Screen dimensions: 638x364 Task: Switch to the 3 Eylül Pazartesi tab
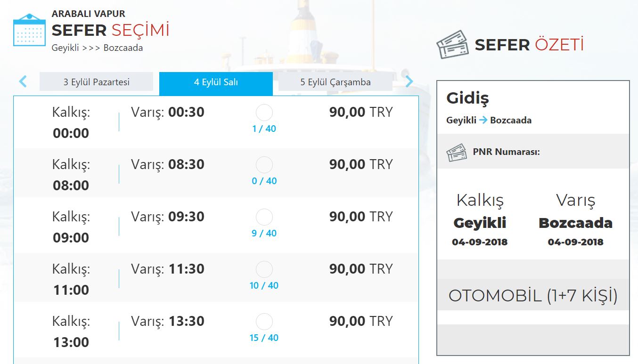point(97,82)
